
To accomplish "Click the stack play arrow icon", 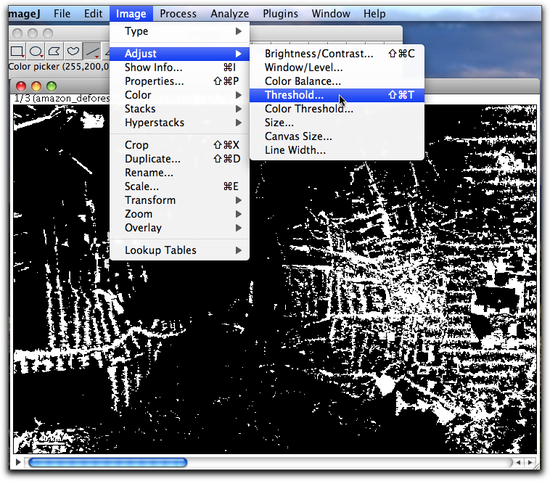I will [18, 462].
